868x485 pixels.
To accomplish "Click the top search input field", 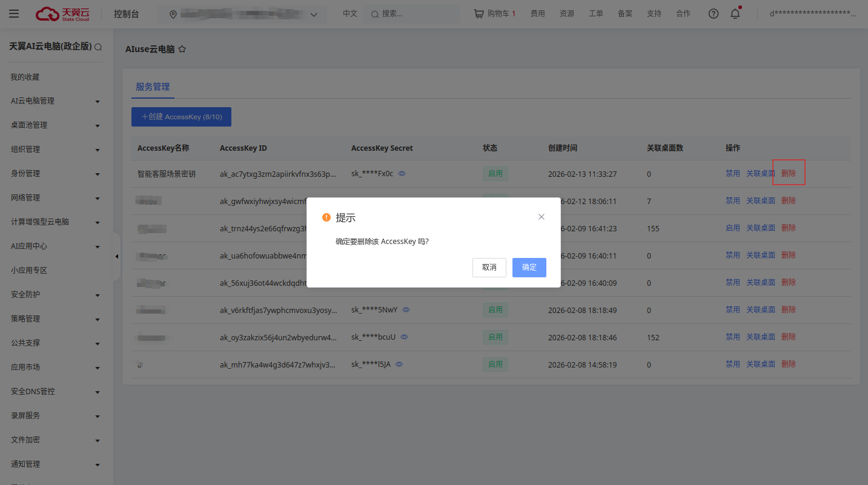I will [x=411, y=14].
